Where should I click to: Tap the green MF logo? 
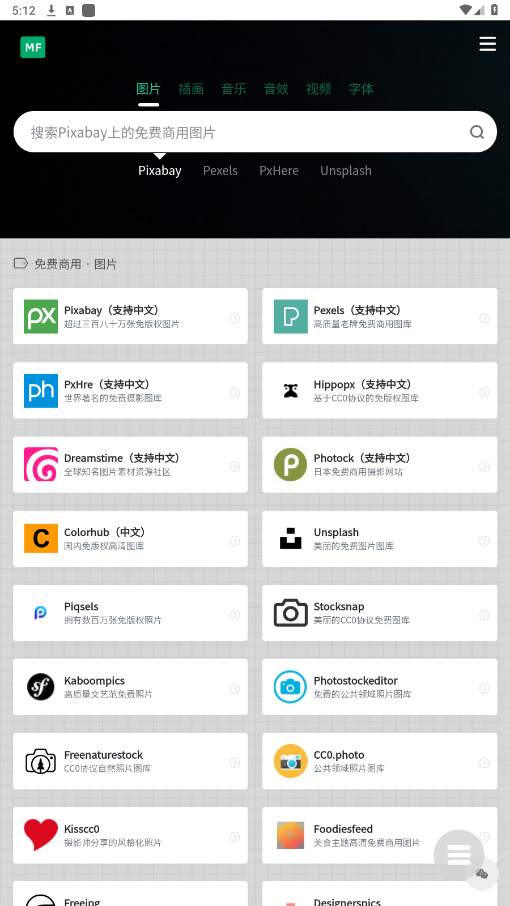coord(33,47)
